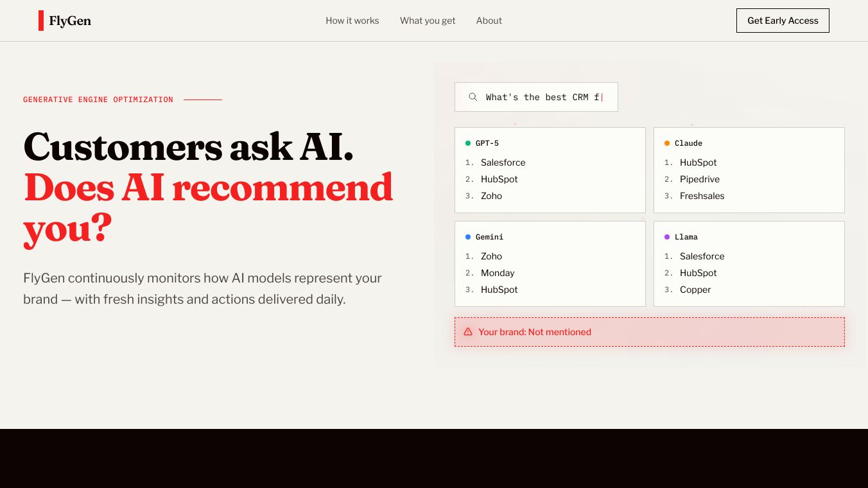
Task: Click HubSpot in the GPT-5 card
Action: 499,179
